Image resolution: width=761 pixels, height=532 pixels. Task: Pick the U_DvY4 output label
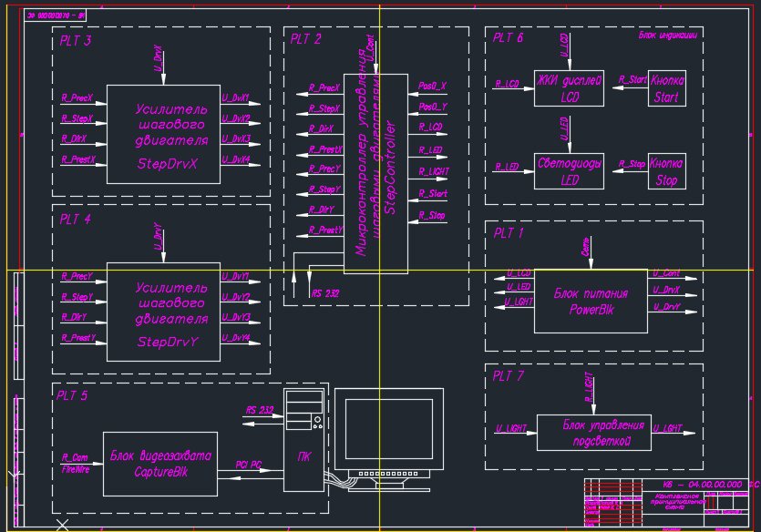pos(236,338)
